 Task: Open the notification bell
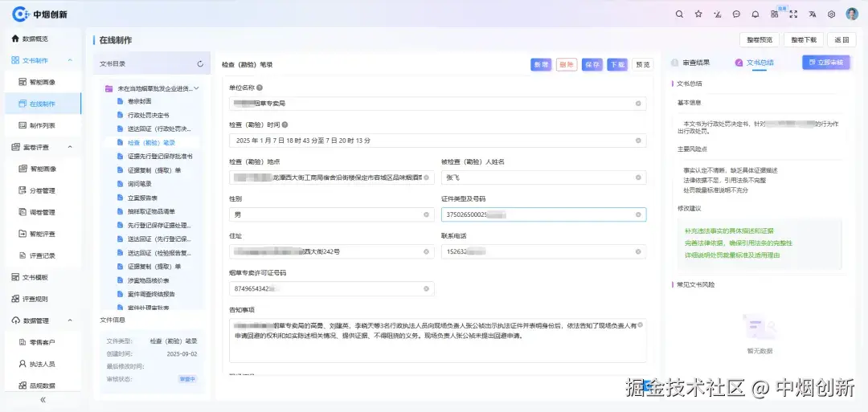pyautogui.click(x=755, y=14)
